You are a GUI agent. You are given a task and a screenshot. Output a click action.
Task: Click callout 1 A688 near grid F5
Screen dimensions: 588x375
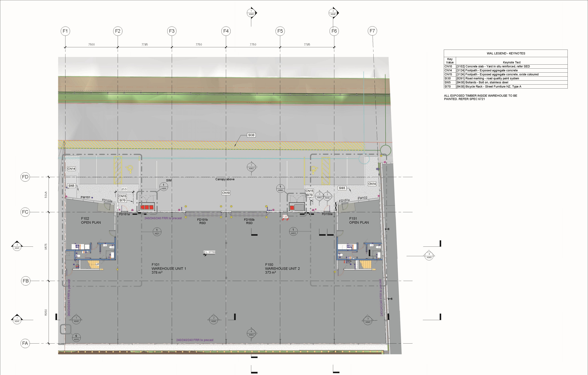click(x=281, y=188)
